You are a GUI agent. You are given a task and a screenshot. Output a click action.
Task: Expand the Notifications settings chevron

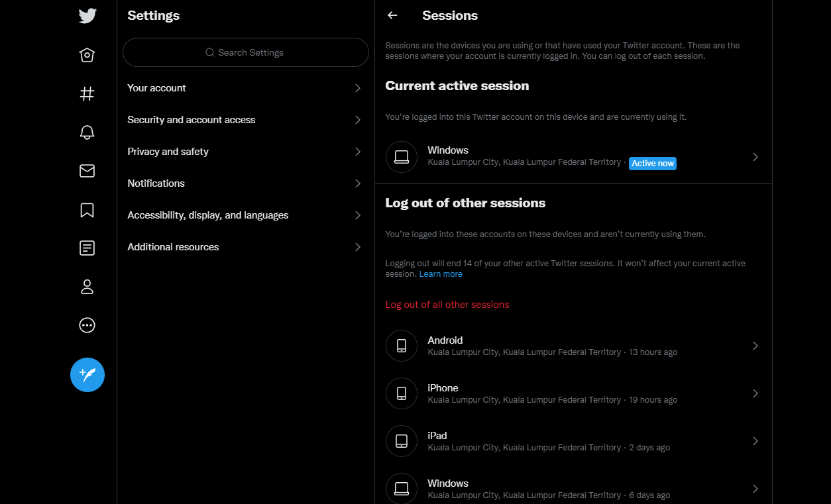(358, 183)
